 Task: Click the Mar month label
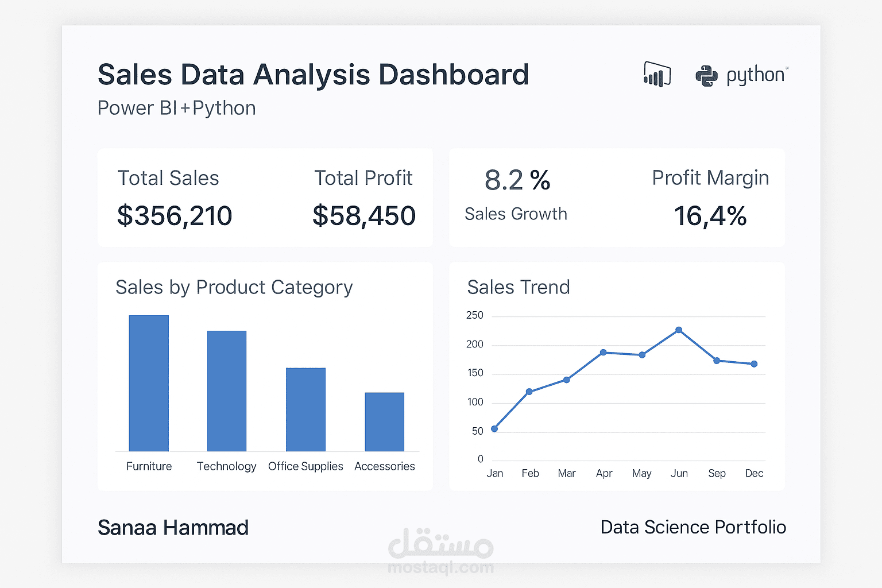[x=567, y=473]
